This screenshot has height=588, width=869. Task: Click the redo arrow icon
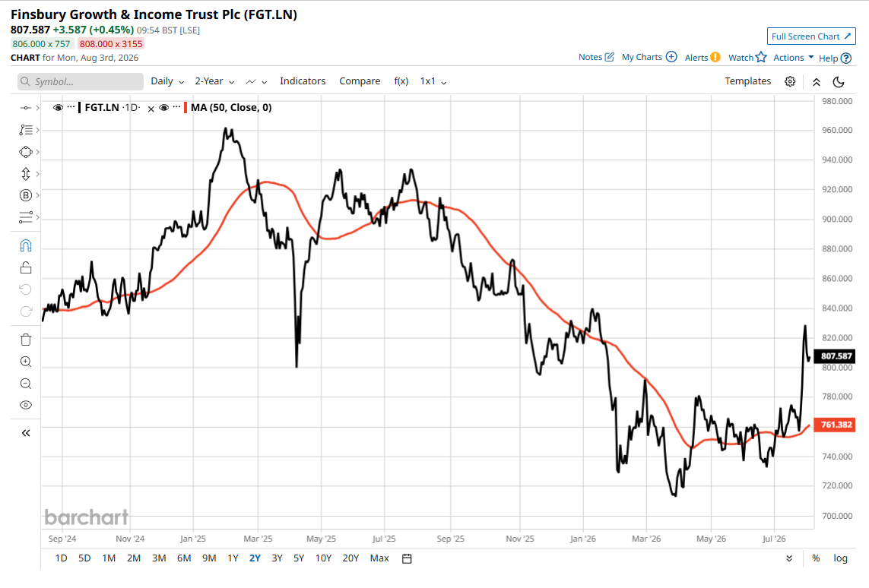click(x=26, y=311)
